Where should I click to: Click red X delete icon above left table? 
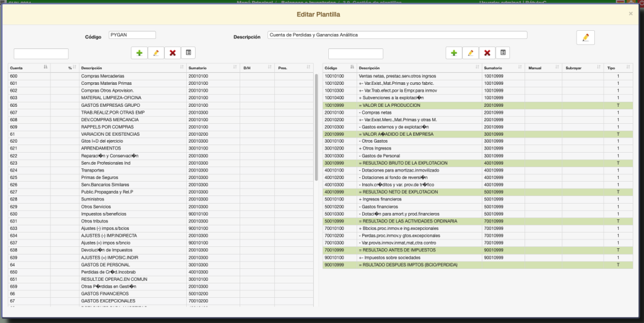pos(172,53)
